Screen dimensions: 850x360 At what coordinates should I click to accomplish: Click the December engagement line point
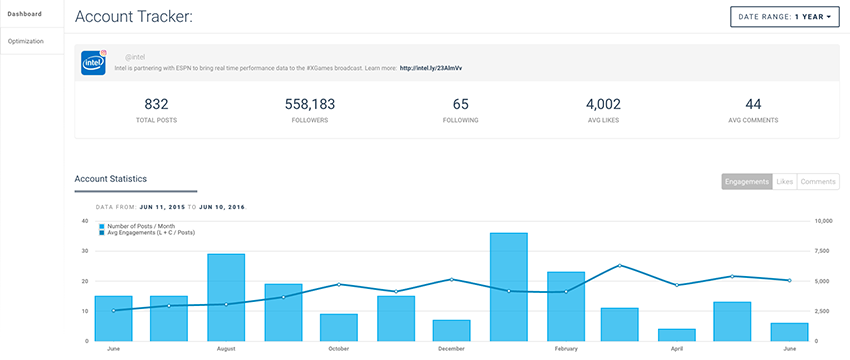452,279
